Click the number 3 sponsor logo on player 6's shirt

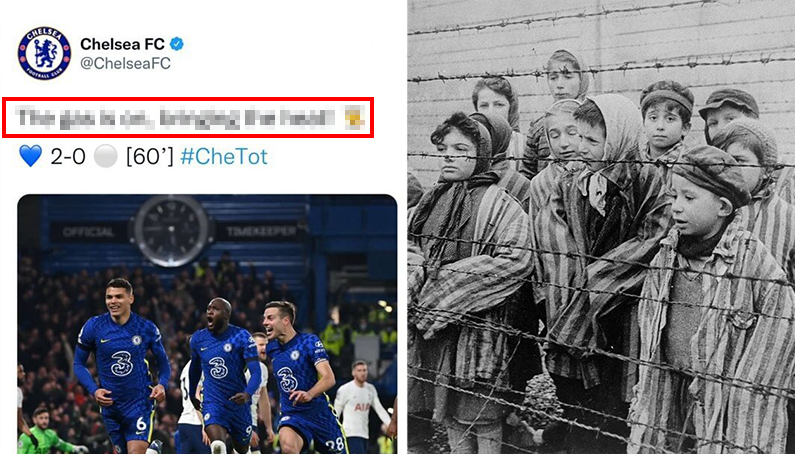pyautogui.click(x=122, y=364)
